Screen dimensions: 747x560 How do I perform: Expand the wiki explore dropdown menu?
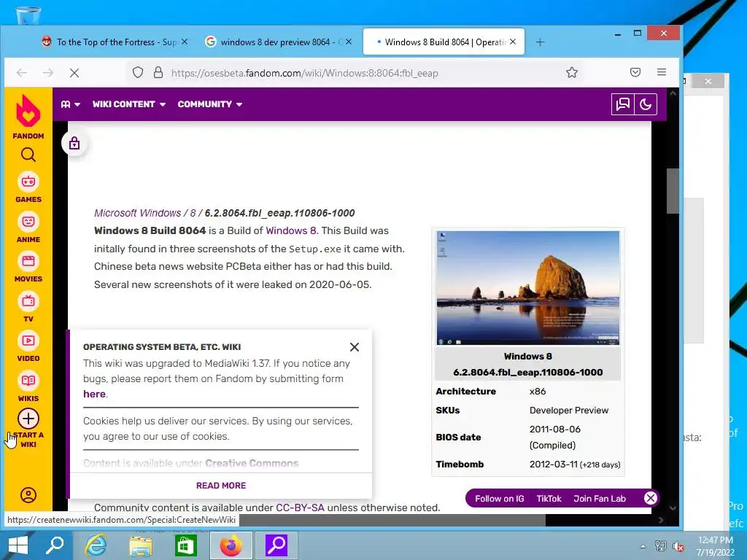[71, 104]
